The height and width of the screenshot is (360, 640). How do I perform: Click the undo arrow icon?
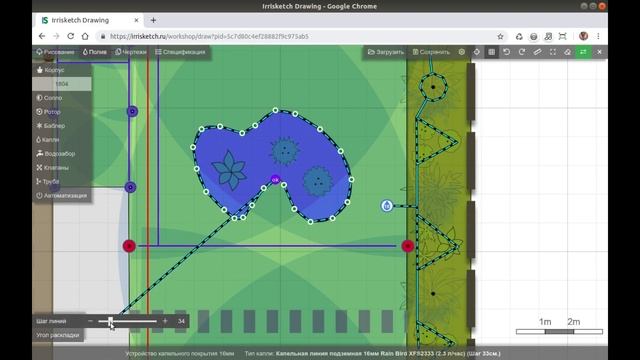point(507,52)
